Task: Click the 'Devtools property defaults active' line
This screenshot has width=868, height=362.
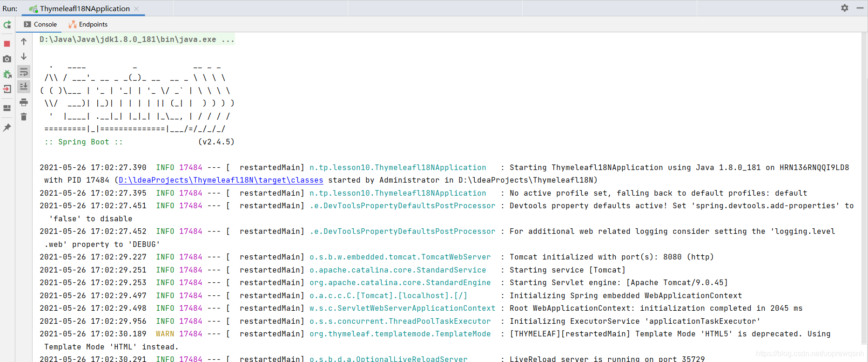Action: pos(446,206)
